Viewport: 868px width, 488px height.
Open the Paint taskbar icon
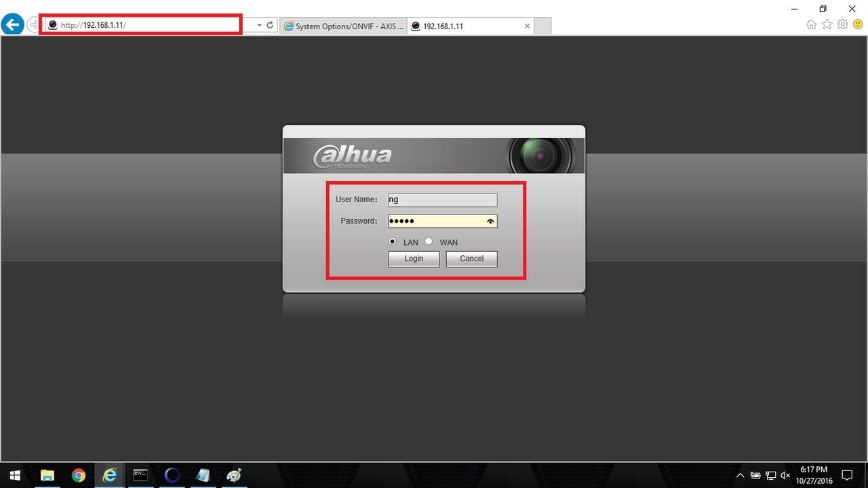click(234, 475)
